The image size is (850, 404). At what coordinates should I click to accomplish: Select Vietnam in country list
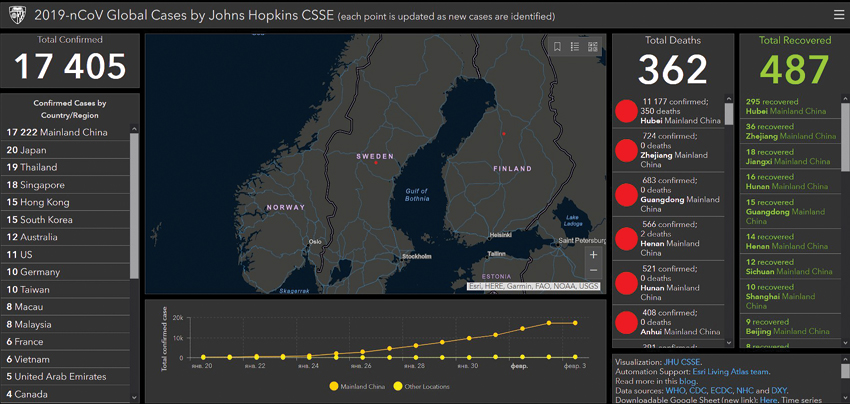click(66, 359)
